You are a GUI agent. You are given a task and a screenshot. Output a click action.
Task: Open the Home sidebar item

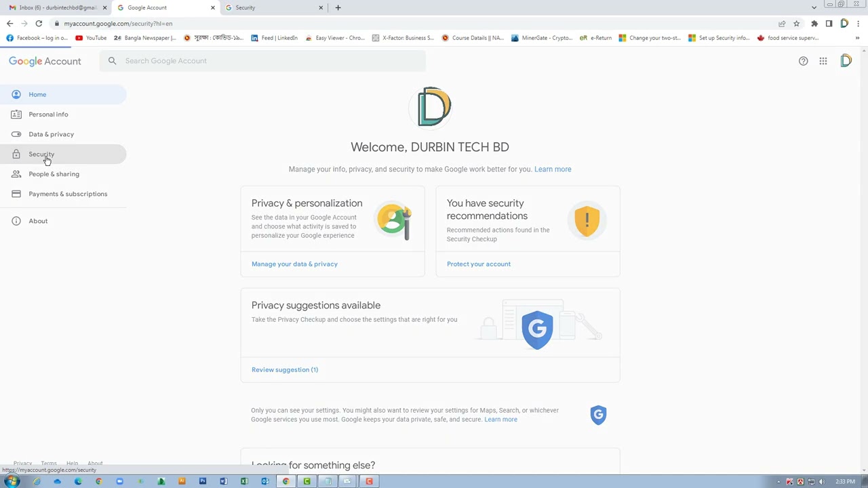[x=63, y=94]
